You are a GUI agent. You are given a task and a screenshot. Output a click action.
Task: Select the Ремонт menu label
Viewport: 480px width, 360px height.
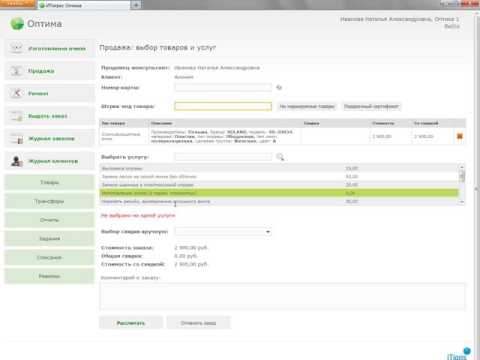38,93
